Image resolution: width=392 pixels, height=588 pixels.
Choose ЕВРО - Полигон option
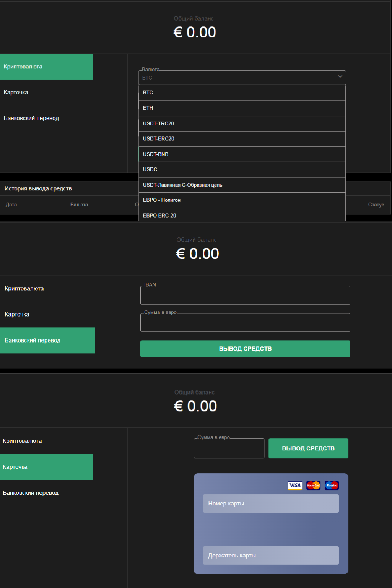point(242,200)
